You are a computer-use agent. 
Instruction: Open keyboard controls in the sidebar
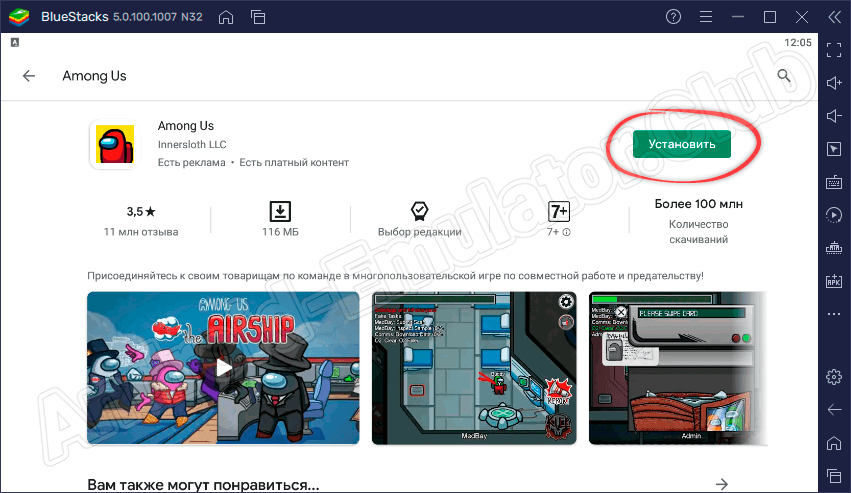[834, 182]
